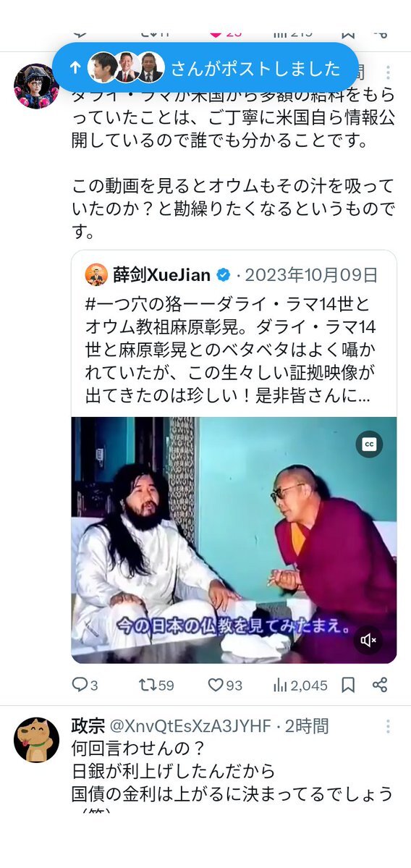
Task: Open three-dot menu on 政宗's post
Action: (x=389, y=726)
